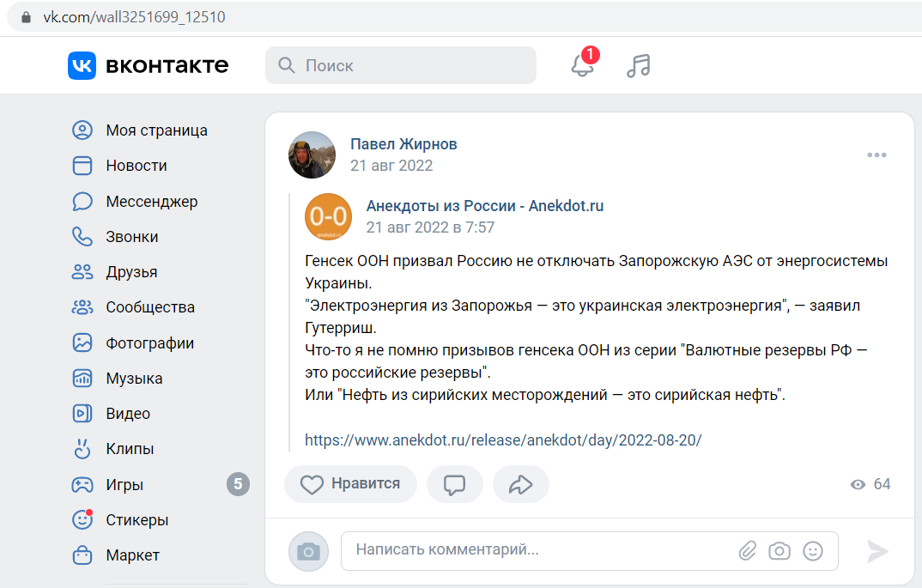The image size is (922, 588).
Task: Open Сообщества in the sidebar
Action: (150, 307)
